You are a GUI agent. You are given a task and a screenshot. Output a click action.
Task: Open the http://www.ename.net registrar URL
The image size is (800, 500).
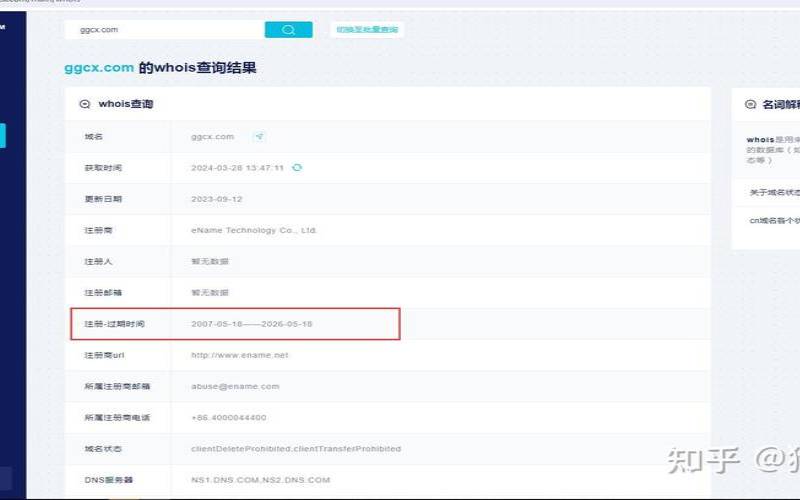click(240, 355)
